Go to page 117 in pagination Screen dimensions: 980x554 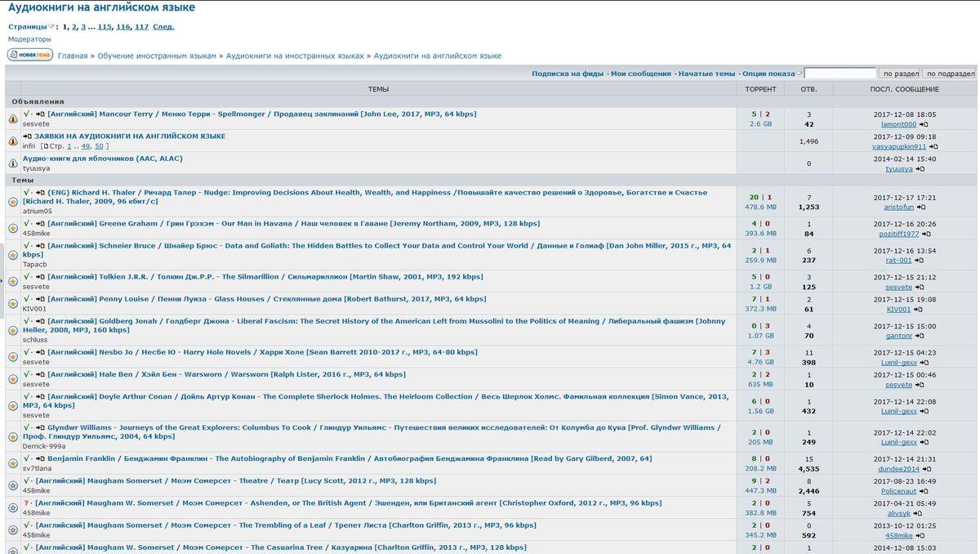click(141, 26)
